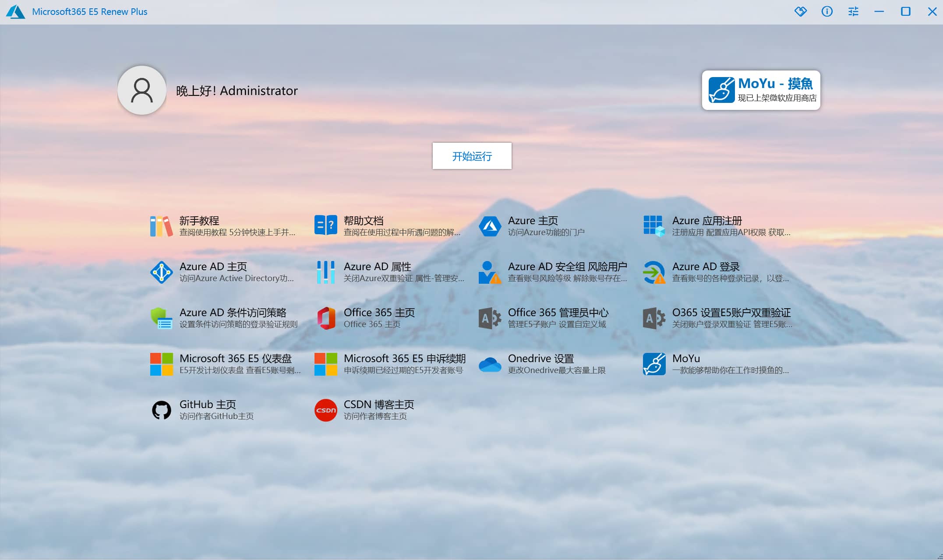943x560 pixels.
Task: Maximize the Microsoft365 E5 Renew Plus window
Action: click(905, 11)
